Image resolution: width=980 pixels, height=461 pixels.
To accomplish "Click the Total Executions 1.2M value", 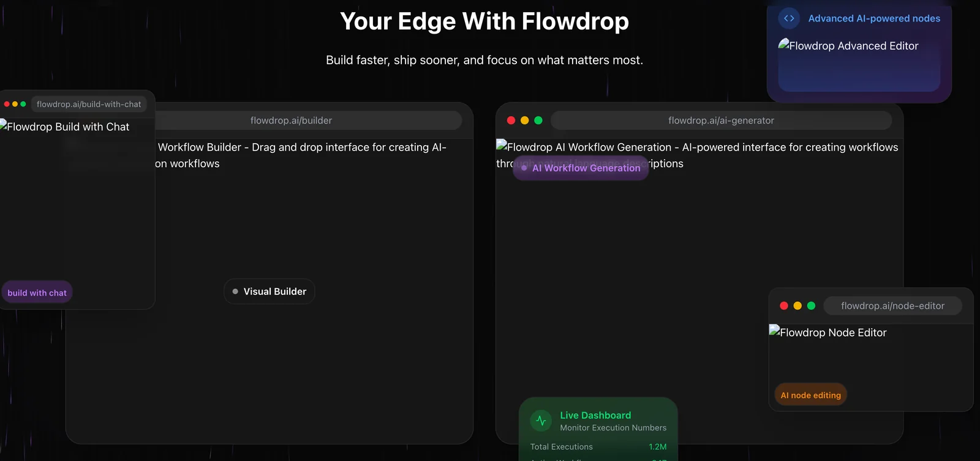I will (657, 447).
